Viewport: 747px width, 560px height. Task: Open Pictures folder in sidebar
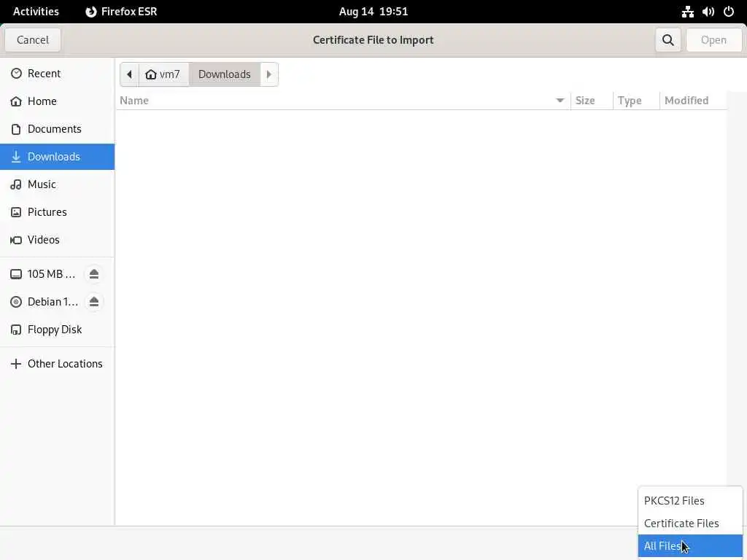click(x=57, y=212)
